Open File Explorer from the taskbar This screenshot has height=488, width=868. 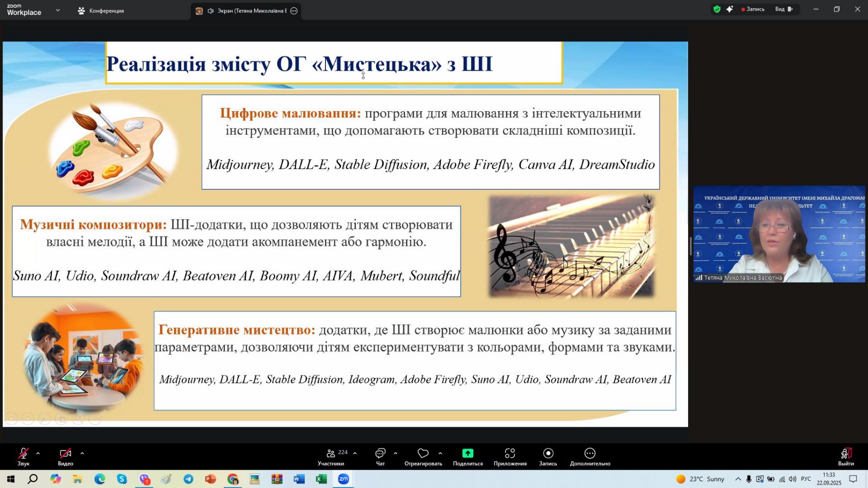[78, 479]
